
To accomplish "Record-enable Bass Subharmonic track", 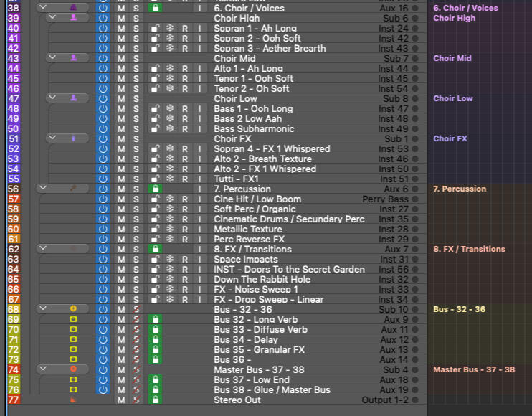I will (x=185, y=129).
